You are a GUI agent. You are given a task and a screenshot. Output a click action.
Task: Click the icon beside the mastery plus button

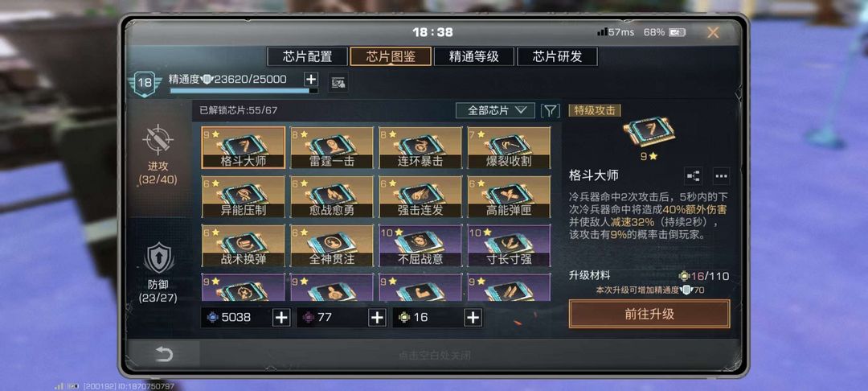click(x=338, y=83)
